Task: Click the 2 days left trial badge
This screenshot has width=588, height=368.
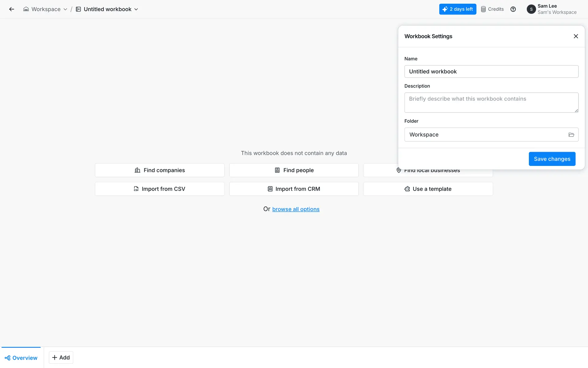Action: [458, 9]
